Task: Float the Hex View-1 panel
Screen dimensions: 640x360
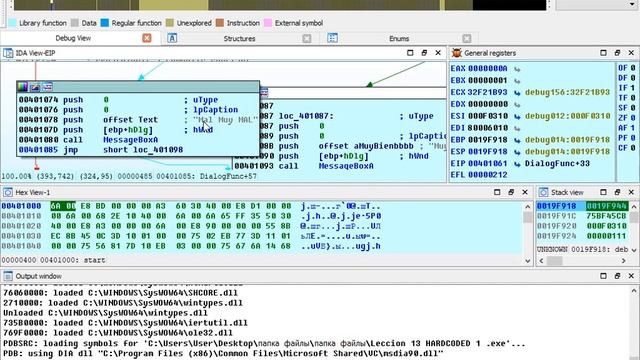Action: tap(511, 192)
